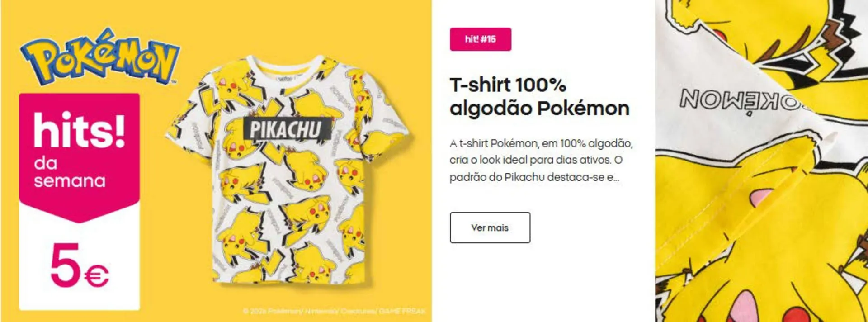Click the large pink number 5 price
The height and width of the screenshot is (322, 868).
(65, 265)
